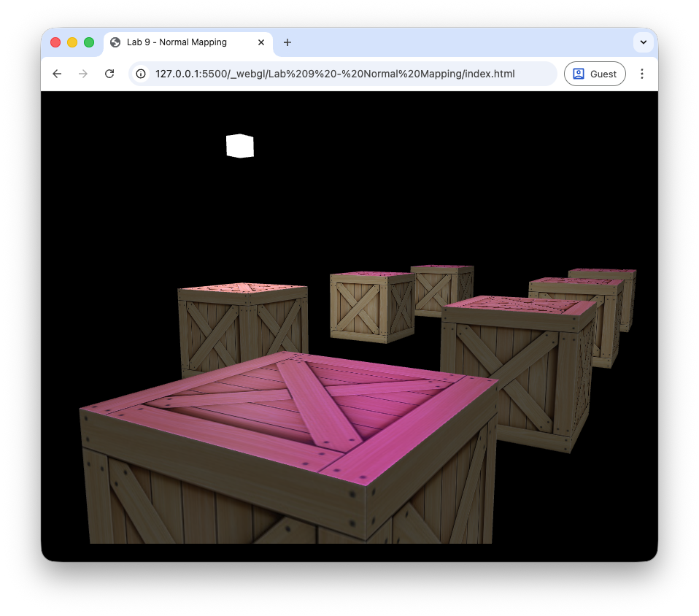The width and height of the screenshot is (699, 616).
Task: Maximize the window using green button
Action: pyautogui.click(x=89, y=42)
